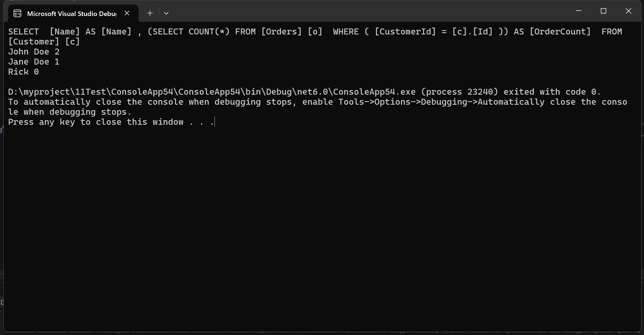
Task: Click the terminal icon on the console tab
Action: [17, 13]
